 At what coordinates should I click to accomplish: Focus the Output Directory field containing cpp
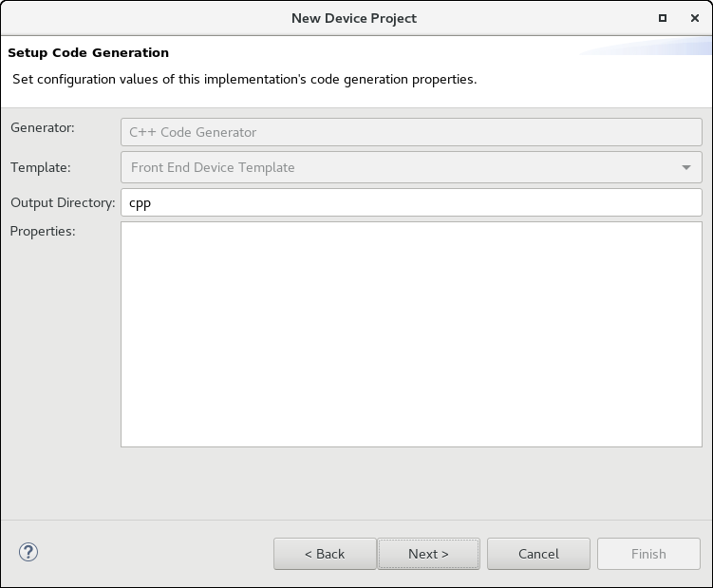tap(410, 202)
